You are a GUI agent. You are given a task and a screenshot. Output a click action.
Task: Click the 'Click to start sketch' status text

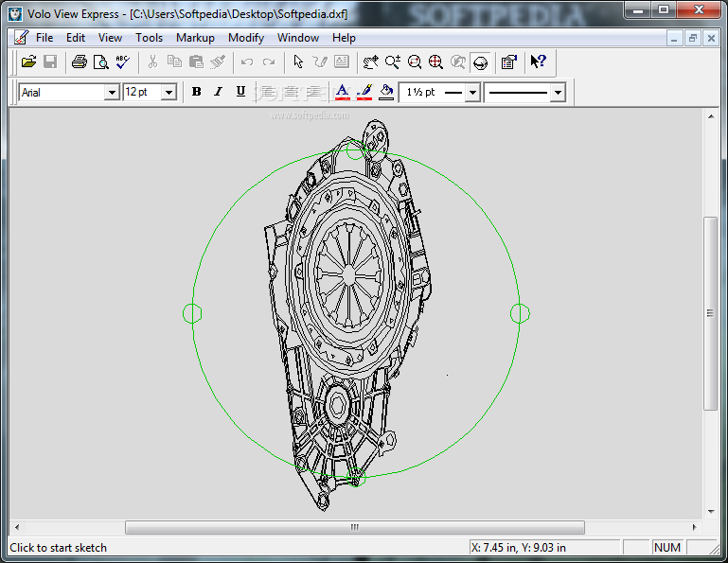(x=59, y=548)
